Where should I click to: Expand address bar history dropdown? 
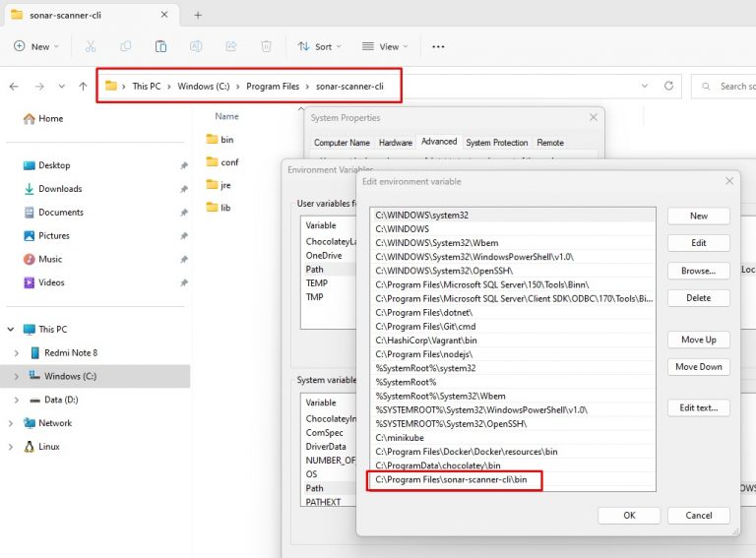tap(645, 86)
